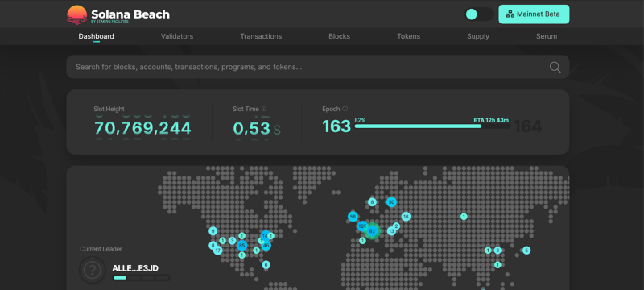Select the 16 validator cluster marker
The image size is (644, 290).
point(407,217)
